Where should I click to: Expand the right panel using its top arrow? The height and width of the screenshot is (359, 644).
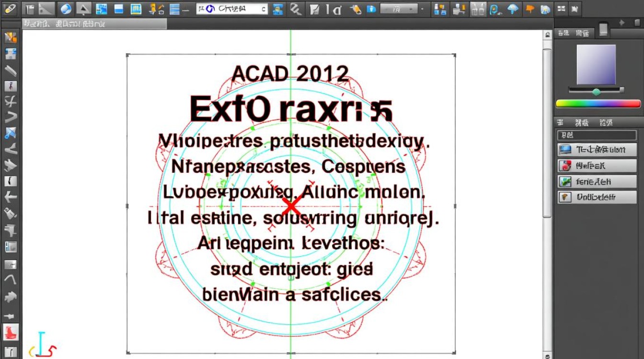(622, 22)
